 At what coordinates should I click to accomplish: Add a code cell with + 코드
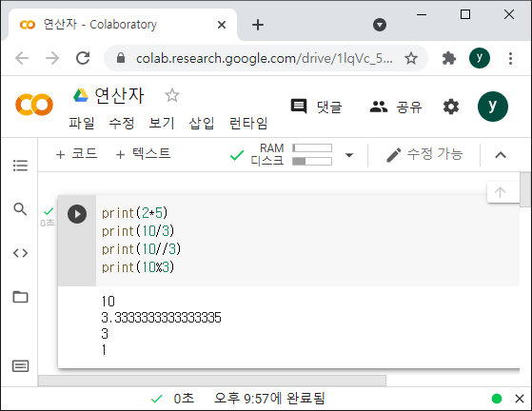pyautogui.click(x=77, y=154)
